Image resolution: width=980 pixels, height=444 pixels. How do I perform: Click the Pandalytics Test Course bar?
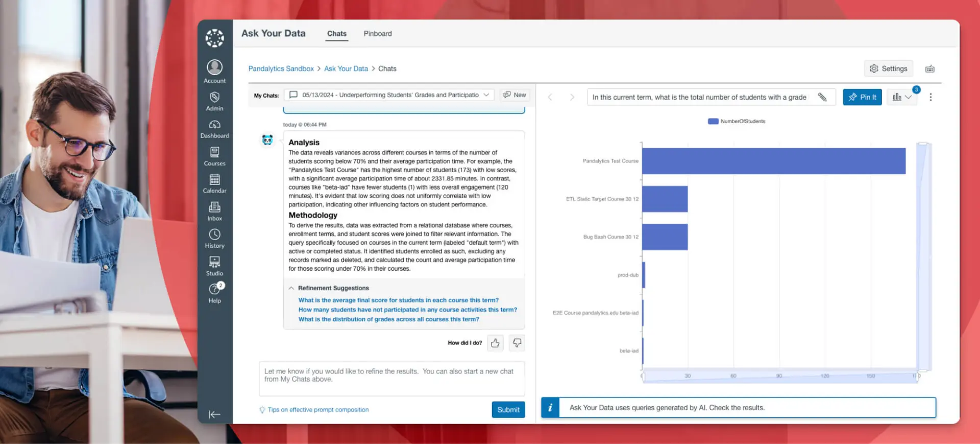(x=774, y=161)
